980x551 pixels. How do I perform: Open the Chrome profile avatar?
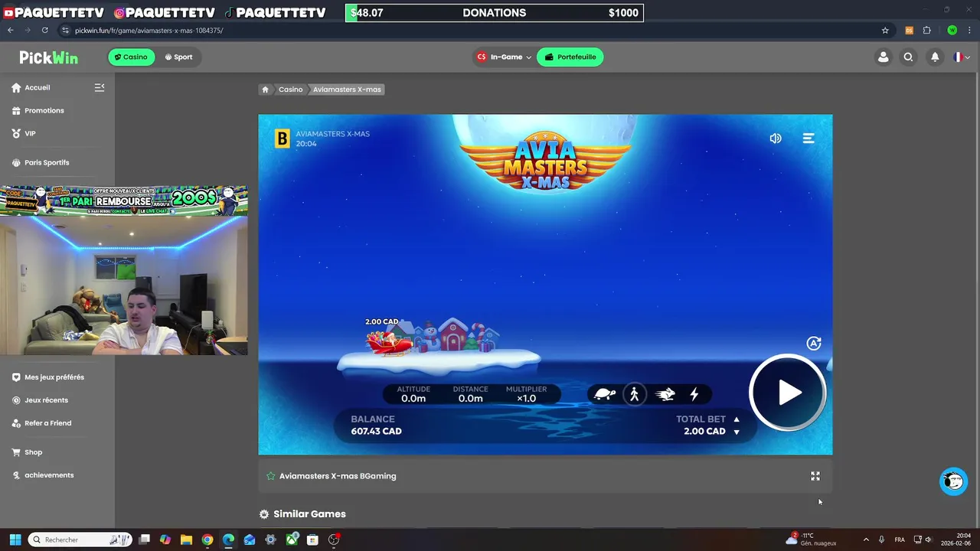pyautogui.click(x=952, y=31)
